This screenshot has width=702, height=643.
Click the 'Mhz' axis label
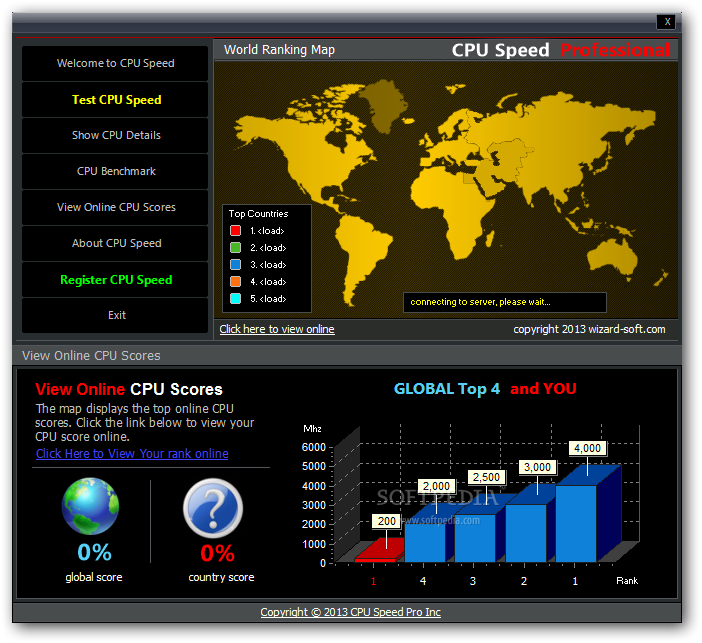pyautogui.click(x=312, y=429)
